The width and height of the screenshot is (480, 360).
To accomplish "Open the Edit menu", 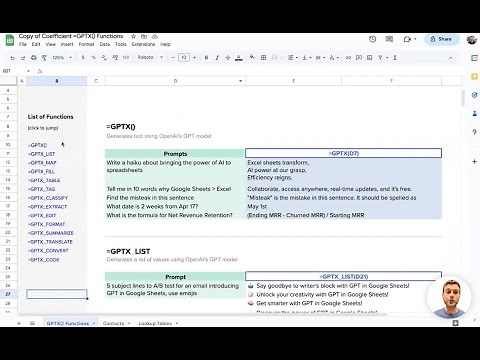I will (36, 44).
